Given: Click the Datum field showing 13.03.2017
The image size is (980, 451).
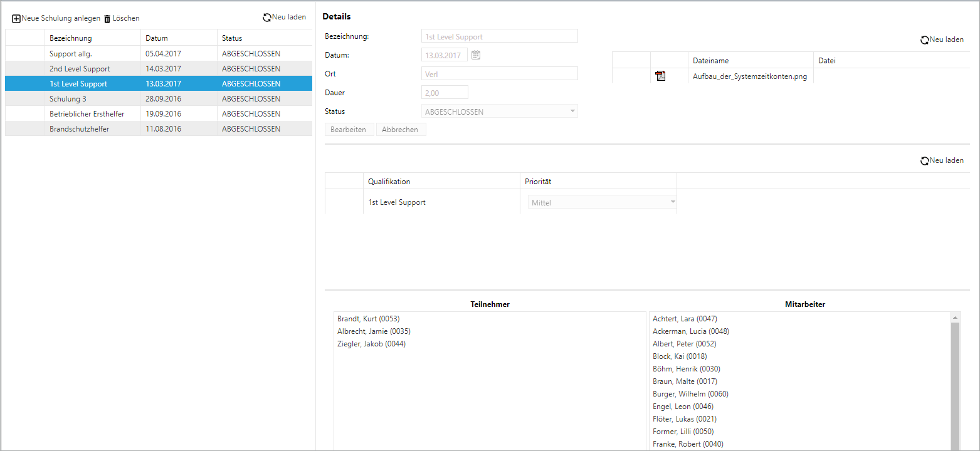Looking at the screenshot, I should (445, 55).
